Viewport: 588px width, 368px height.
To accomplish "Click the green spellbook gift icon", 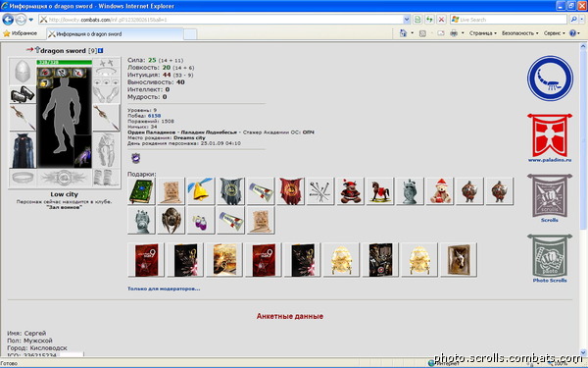I will (141, 191).
